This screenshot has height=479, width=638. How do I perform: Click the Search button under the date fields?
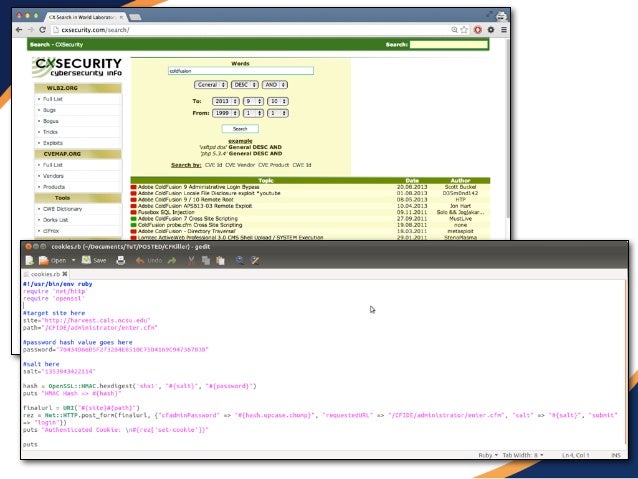(240, 129)
